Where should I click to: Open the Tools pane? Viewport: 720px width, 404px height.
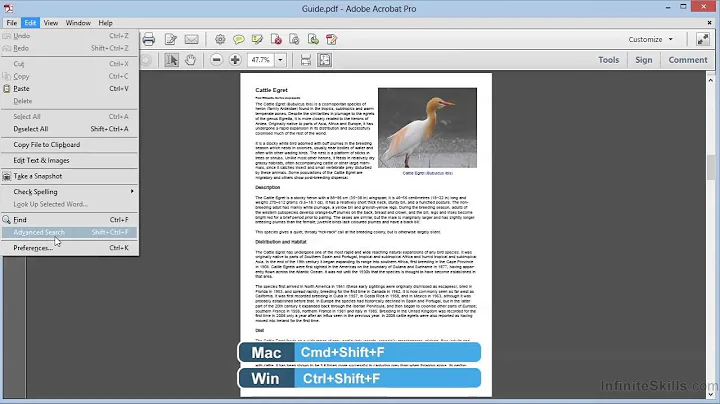608,60
